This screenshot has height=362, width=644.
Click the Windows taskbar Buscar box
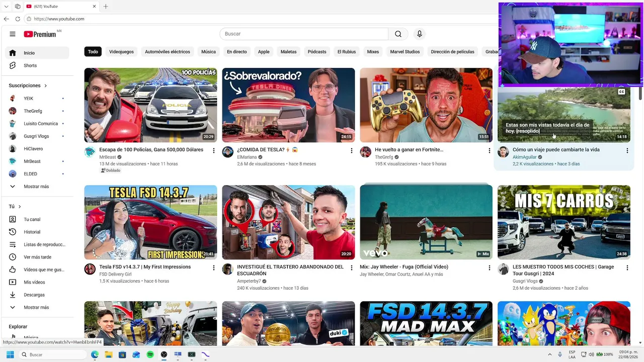pyautogui.click(x=52, y=354)
